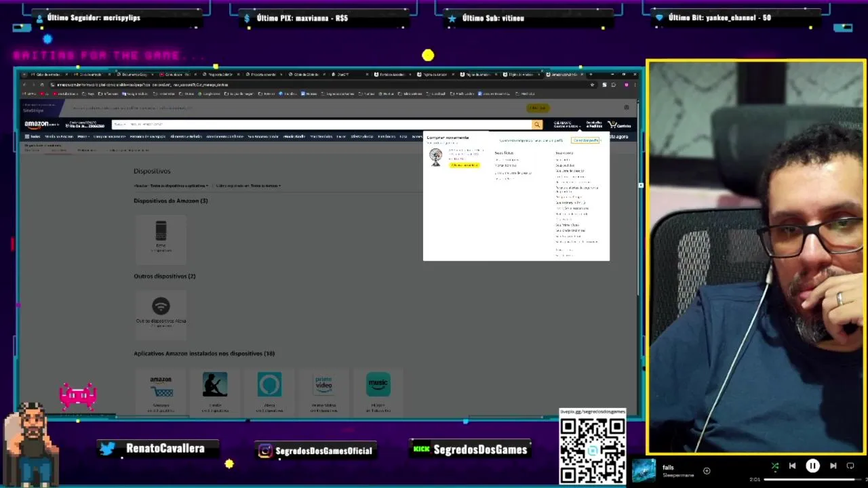Screen dimensions: 868x488
Task: Click the KICK logo beside SegredosDosGames
Action: (x=422, y=449)
